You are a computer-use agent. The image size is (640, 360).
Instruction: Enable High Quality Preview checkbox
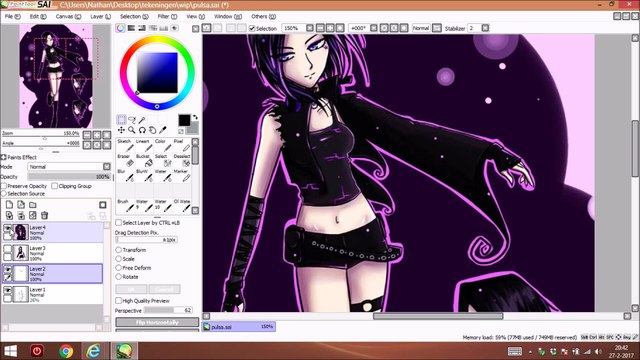[118, 300]
